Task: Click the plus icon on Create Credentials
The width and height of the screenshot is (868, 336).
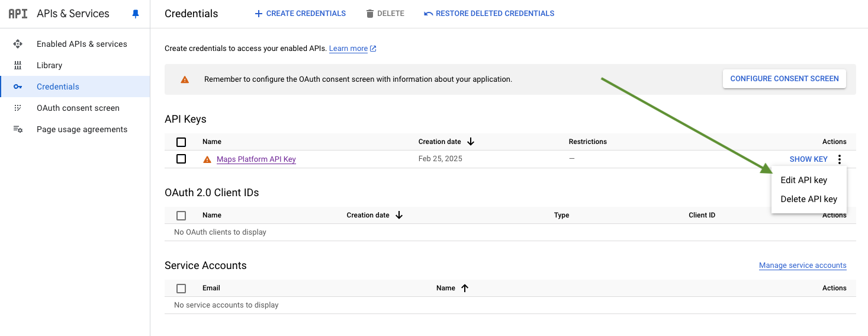Action: coord(258,14)
